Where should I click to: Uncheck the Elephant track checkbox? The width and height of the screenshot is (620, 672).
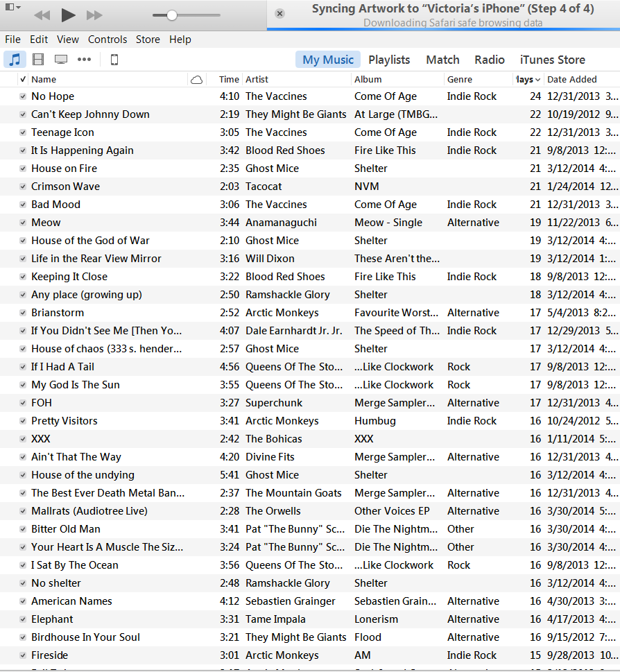(23, 619)
